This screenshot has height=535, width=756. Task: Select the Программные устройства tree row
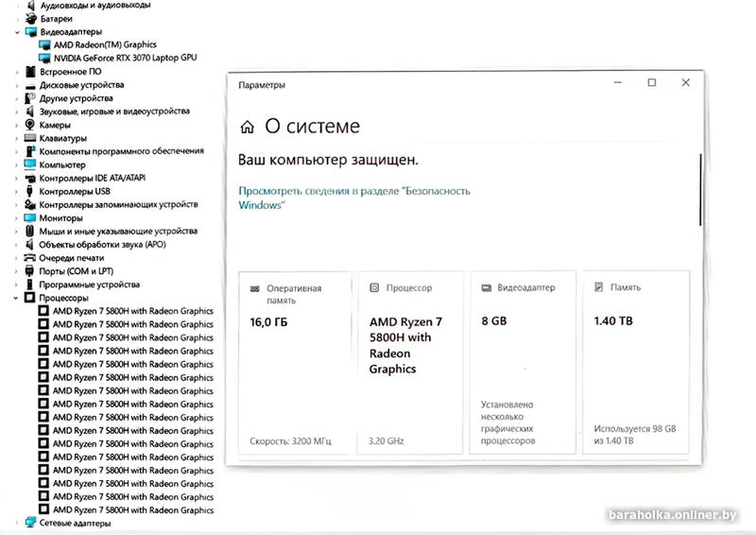click(89, 285)
